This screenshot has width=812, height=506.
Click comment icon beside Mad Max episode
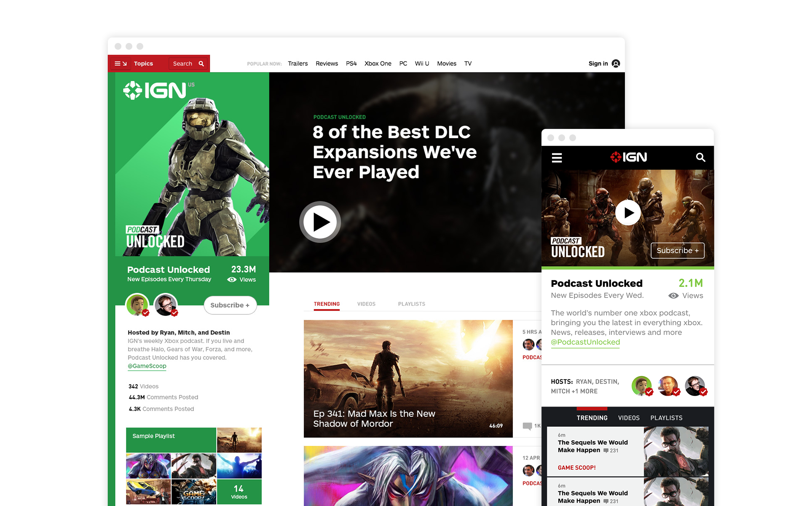point(527,426)
